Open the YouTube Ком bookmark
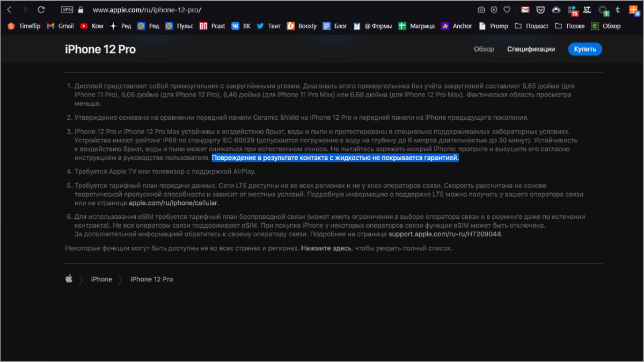Screen dimensions: 644x362 coord(92,26)
